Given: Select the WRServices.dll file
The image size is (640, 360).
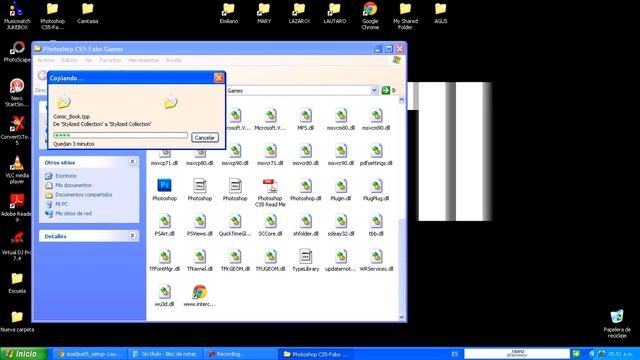Looking at the screenshot, I should coord(376,260).
